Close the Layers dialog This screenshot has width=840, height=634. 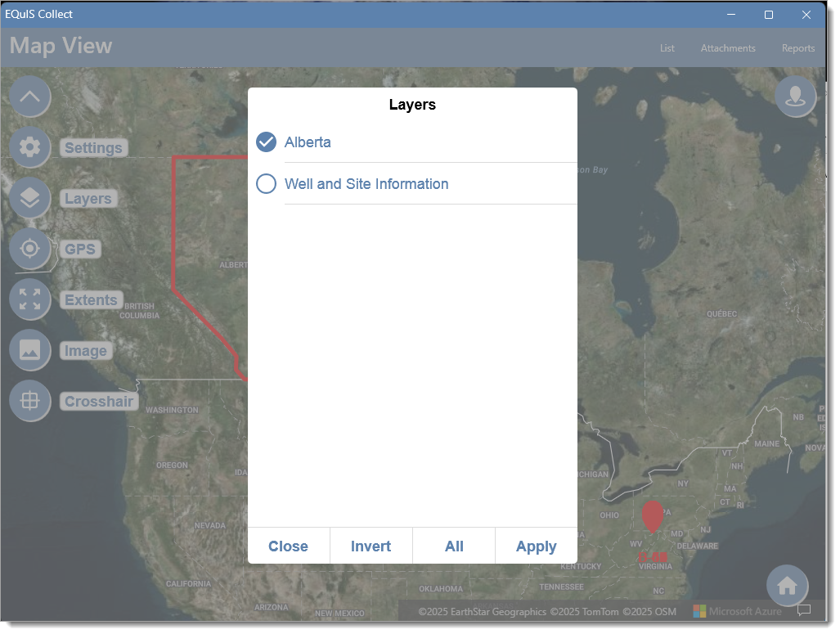click(288, 546)
